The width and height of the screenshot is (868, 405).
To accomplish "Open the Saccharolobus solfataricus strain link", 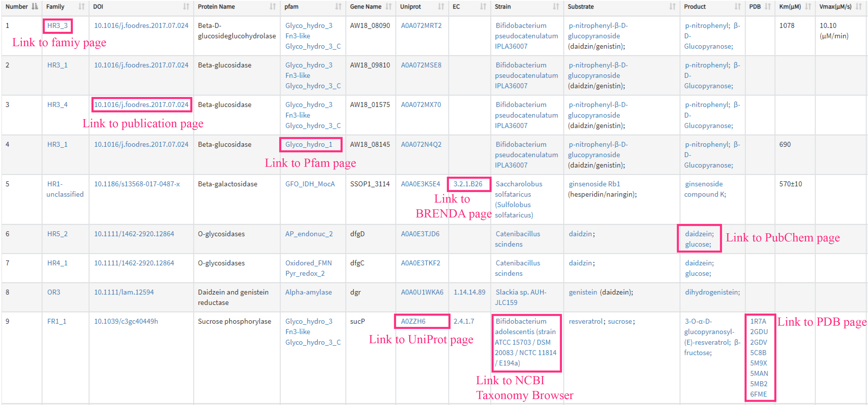I will click(518, 184).
